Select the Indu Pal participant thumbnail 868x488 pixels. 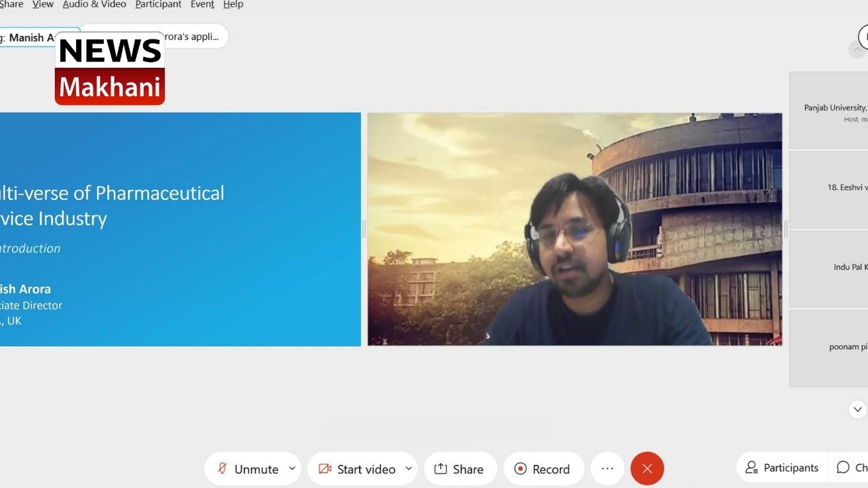(829, 268)
